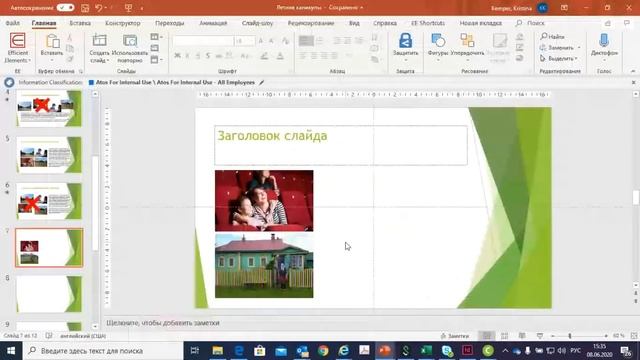640x360 pixels.
Task: Click the Save icon in quick access toolbar
Action: pyautogui.click(x=85, y=8)
